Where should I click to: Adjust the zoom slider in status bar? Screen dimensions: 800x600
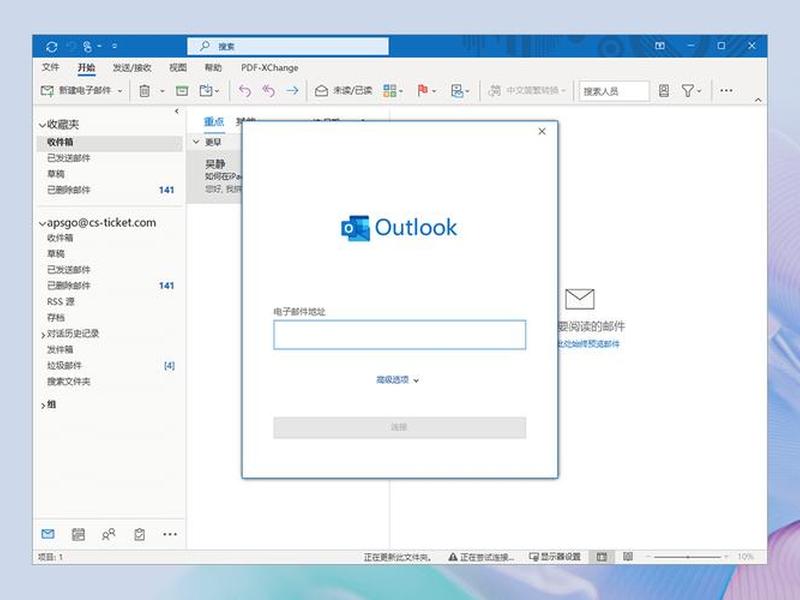(x=687, y=557)
